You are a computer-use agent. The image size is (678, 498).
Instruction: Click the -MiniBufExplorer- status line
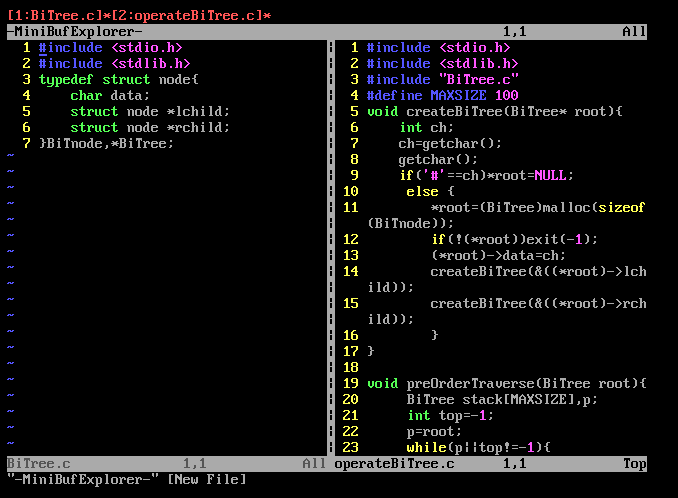[x=327, y=32]
